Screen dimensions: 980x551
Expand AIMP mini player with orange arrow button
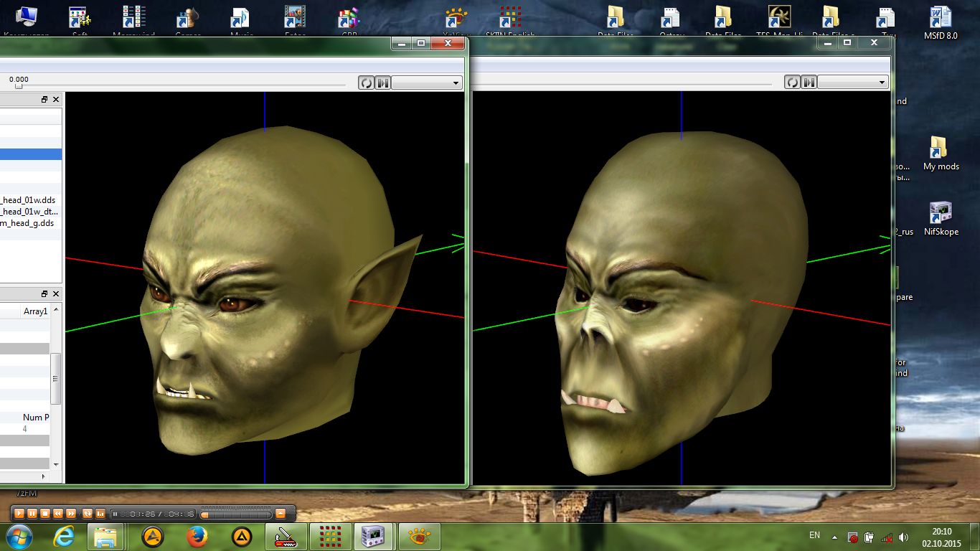pyautogui.click(x=281, y=514)
